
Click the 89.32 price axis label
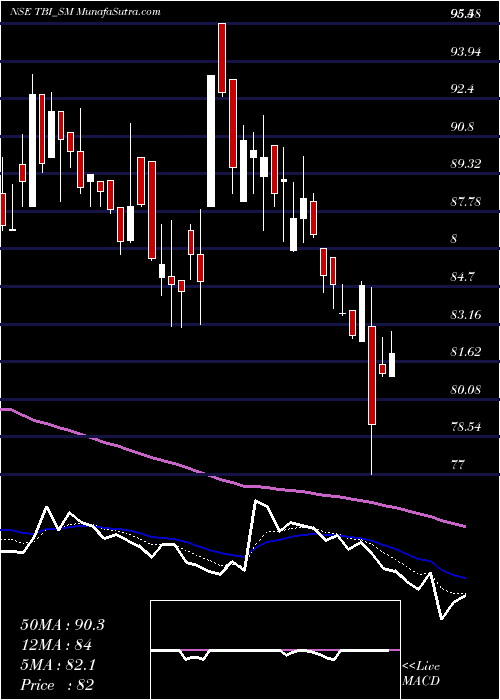(x=466, y=164)
